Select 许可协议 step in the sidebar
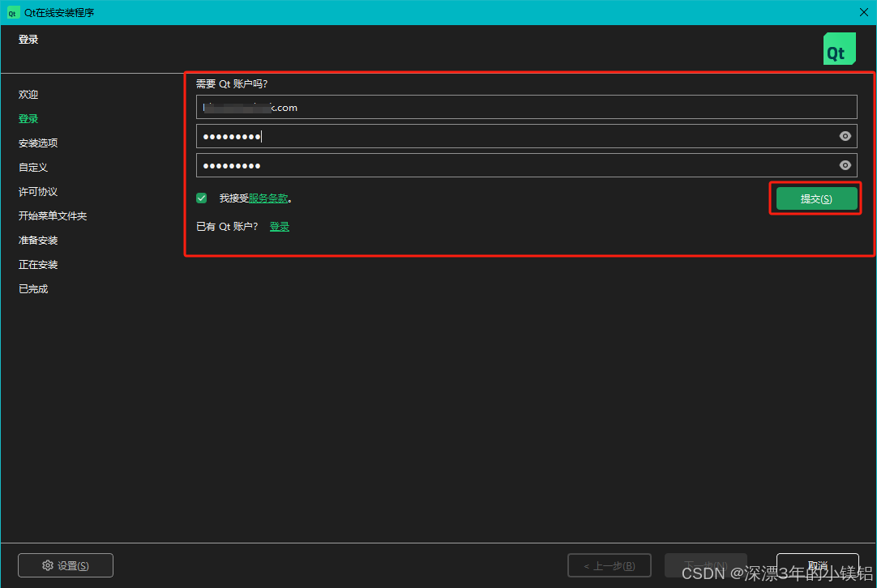877x588 pixels. 38,192
